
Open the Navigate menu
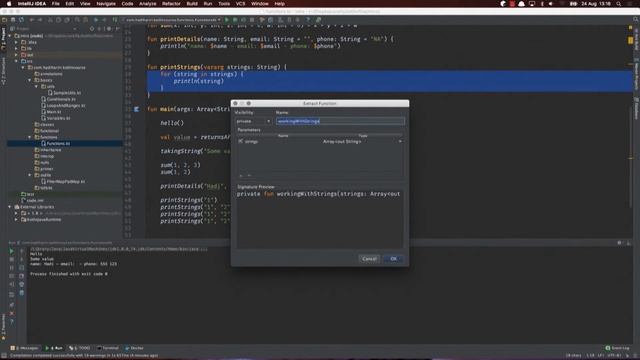pos(106,4)
